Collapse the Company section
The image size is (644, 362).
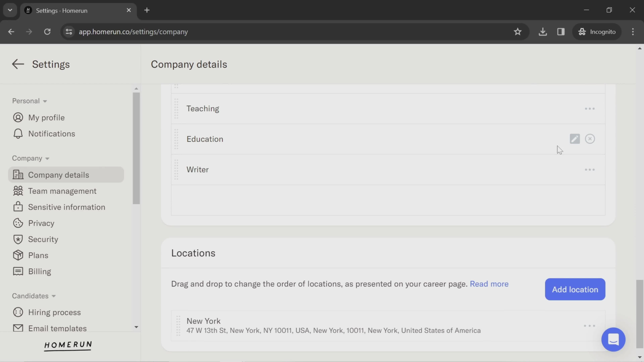coord(31,158)
